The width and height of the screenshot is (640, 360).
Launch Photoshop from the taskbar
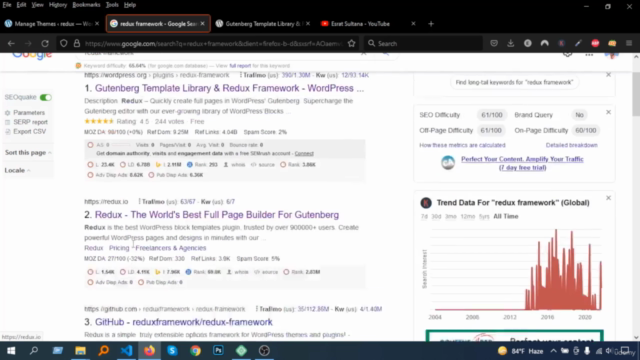[x=218, y=351]
